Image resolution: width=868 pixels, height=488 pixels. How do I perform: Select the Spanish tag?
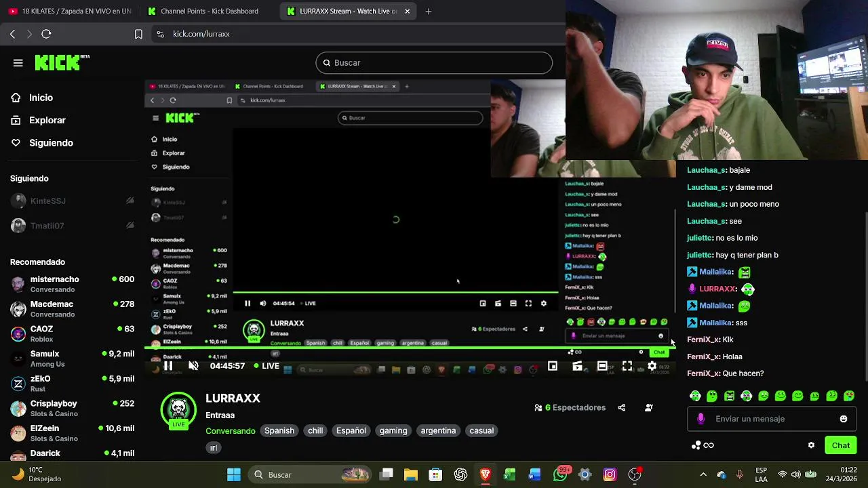click(279, 430)
